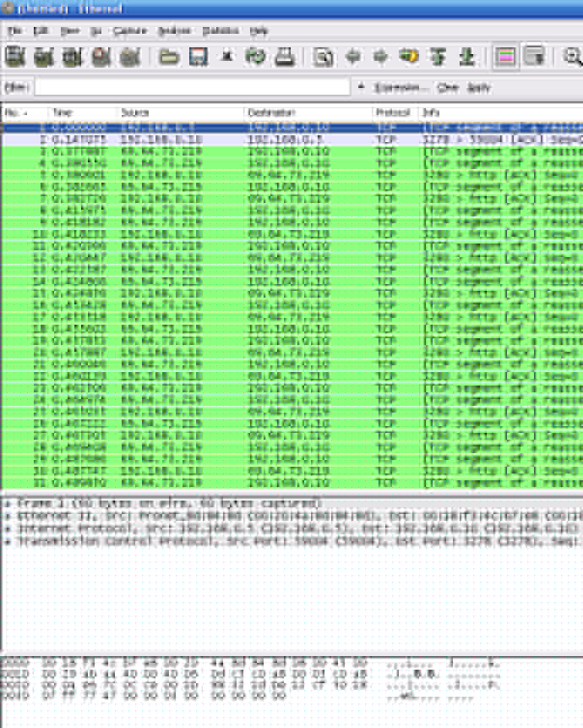This screenshot has height=728, width=583.
Task: Reload the capture file
Action: click(255, 57)
